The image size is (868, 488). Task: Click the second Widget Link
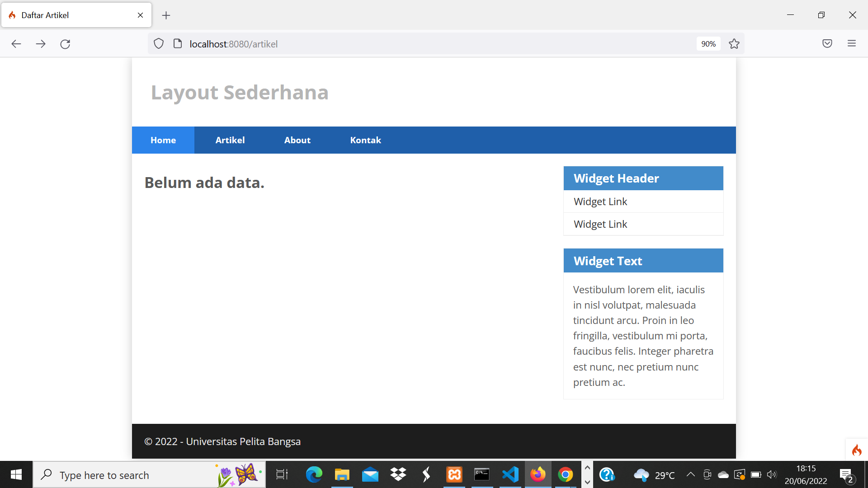click(x=600, y=224)
